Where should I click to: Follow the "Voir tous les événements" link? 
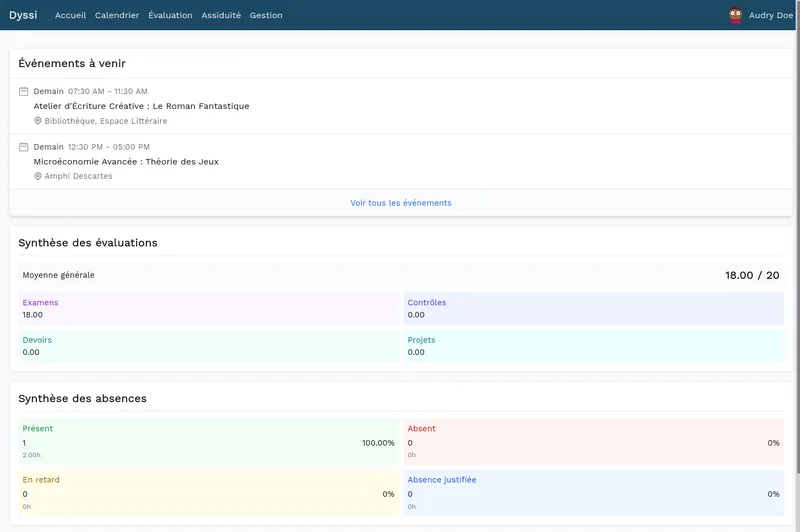pos(400,203)
